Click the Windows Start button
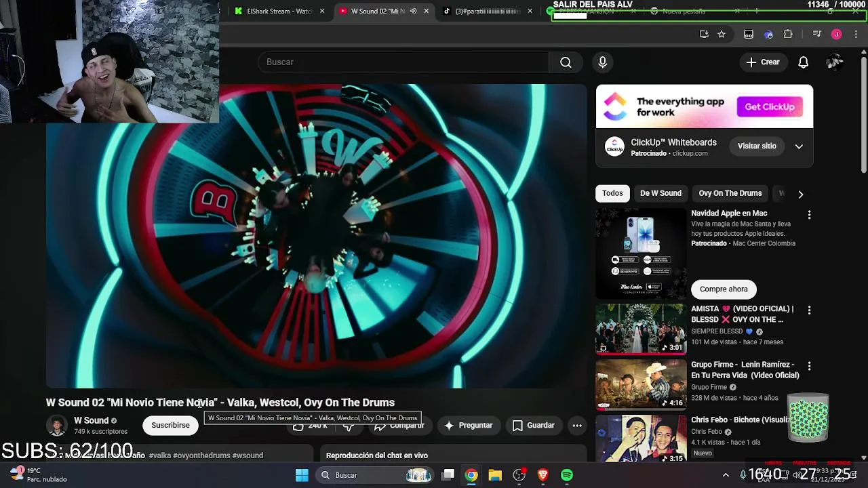 point(302,475)
